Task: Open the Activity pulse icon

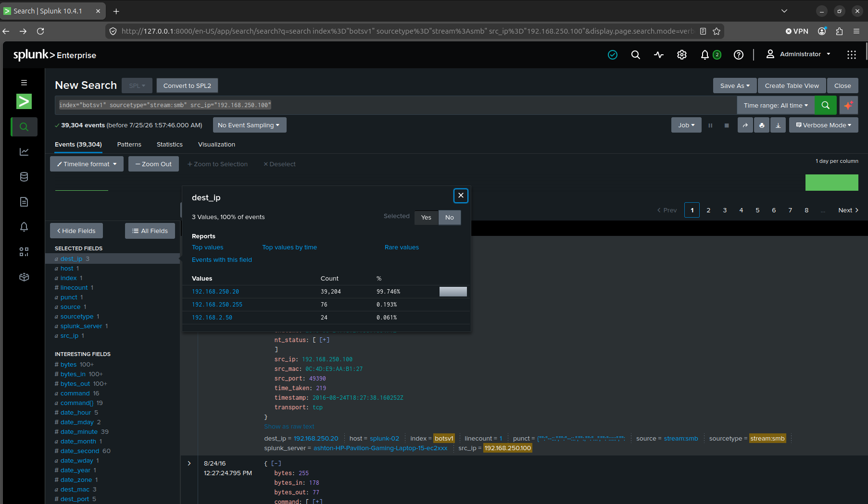Action: [x=659, y=55]
